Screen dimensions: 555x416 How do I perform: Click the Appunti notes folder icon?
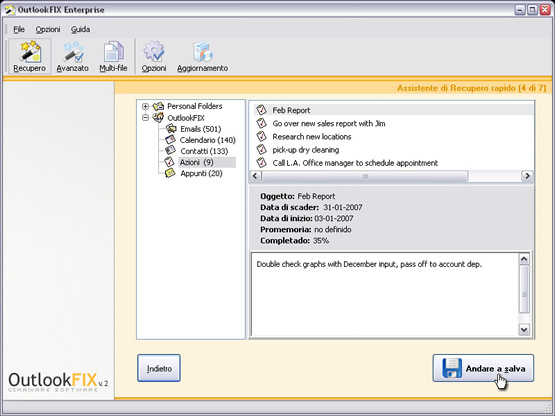(170, 173)
